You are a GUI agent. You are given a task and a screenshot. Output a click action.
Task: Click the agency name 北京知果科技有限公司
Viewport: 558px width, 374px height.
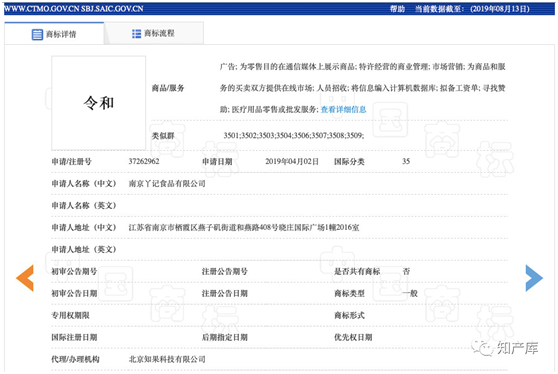167,359
